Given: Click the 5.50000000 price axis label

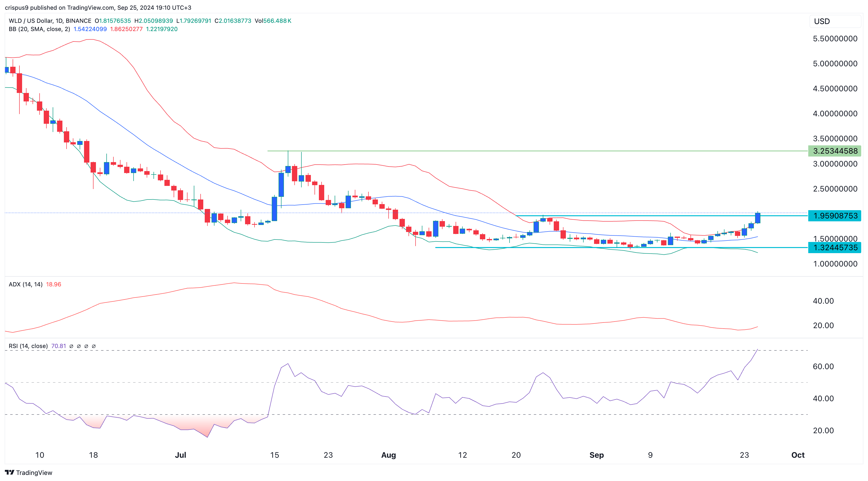Looking at the screenshot, I should [x=835, y=39].
